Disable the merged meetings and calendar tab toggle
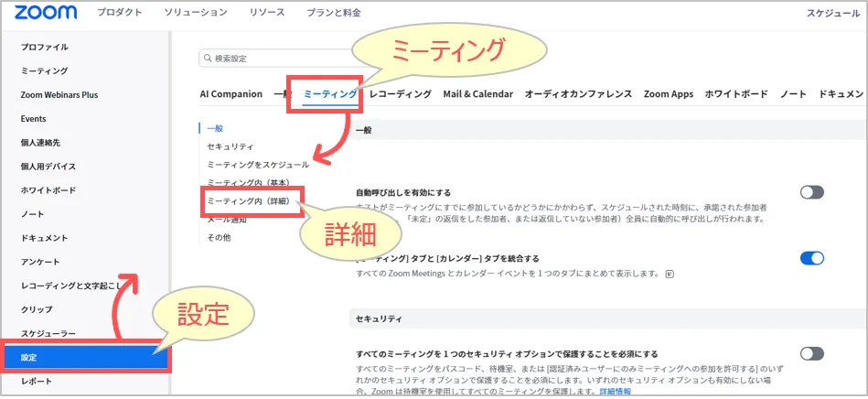868x399 pixels. (811, 259)
